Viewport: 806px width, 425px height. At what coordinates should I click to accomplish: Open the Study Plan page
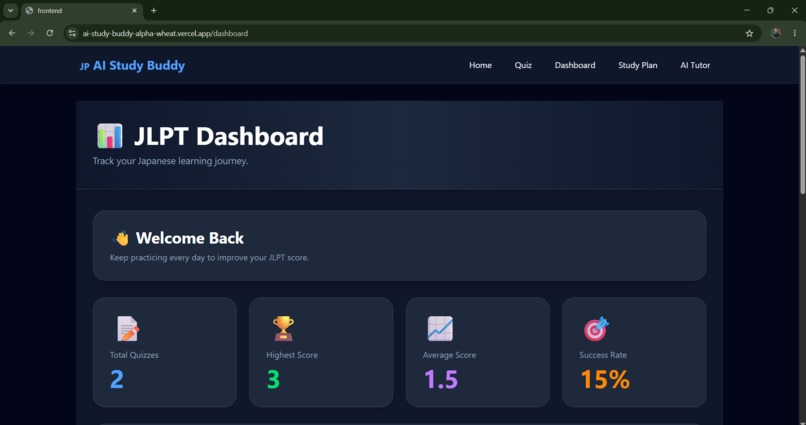point(637,65)
